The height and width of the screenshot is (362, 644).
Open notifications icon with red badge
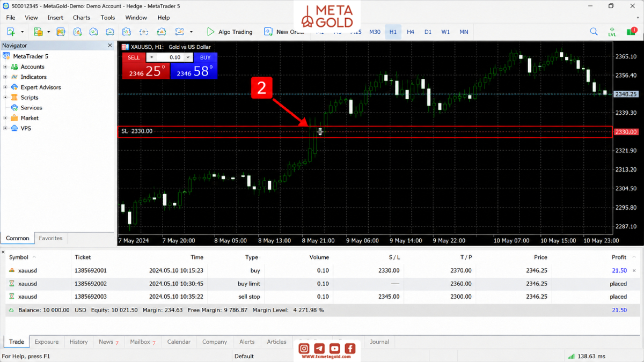click(631, 32)
